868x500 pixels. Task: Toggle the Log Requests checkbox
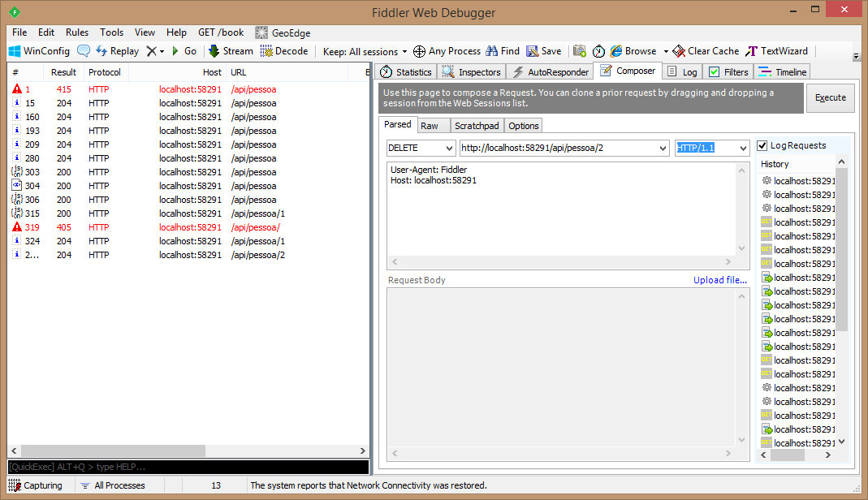click(762, 145)
